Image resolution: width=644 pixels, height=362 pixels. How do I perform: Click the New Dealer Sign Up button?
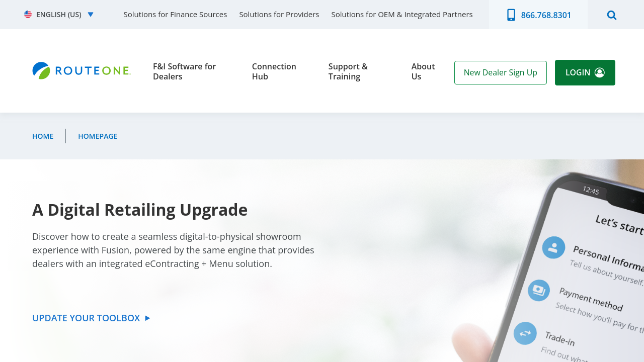pos(501,72)
